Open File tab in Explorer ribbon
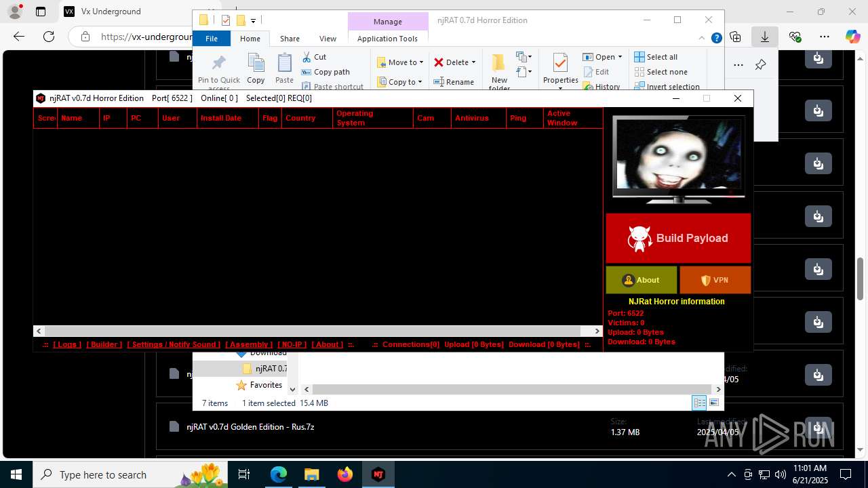 212,39
